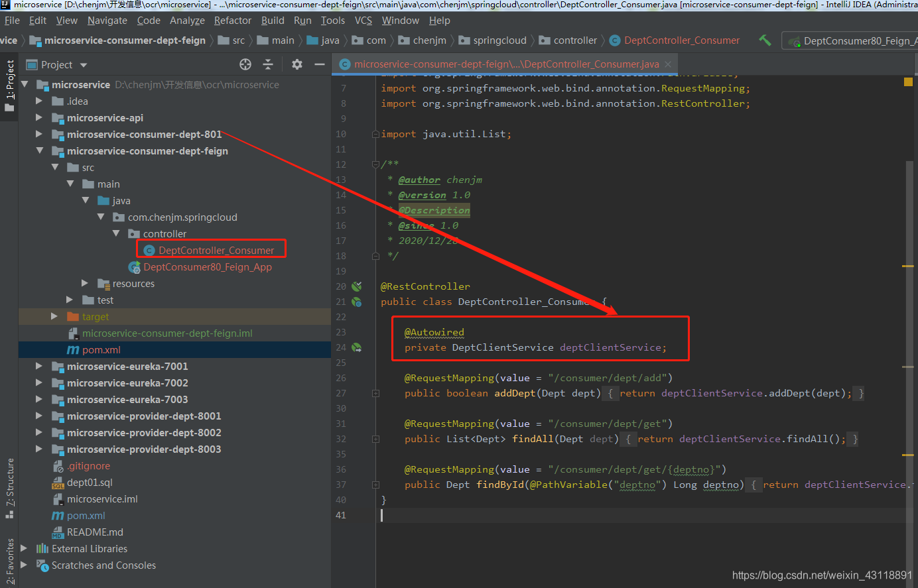Image resolution: width=918 pixels, height=588 pixels.
Task: Open the root pom.xml file
Action: click(86, 516)
